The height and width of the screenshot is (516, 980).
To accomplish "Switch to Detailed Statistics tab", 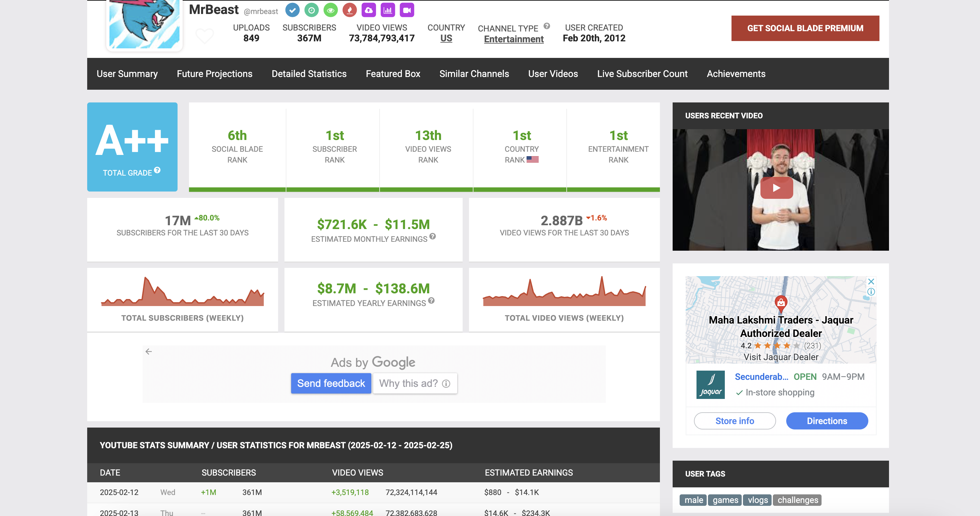I will pos(309,74).
